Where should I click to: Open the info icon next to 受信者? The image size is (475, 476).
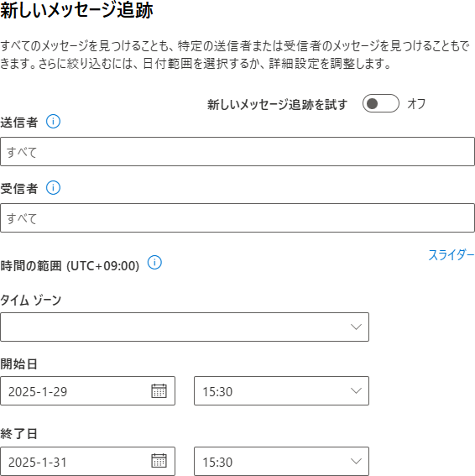pyautogui.click(x=53, y=187)
